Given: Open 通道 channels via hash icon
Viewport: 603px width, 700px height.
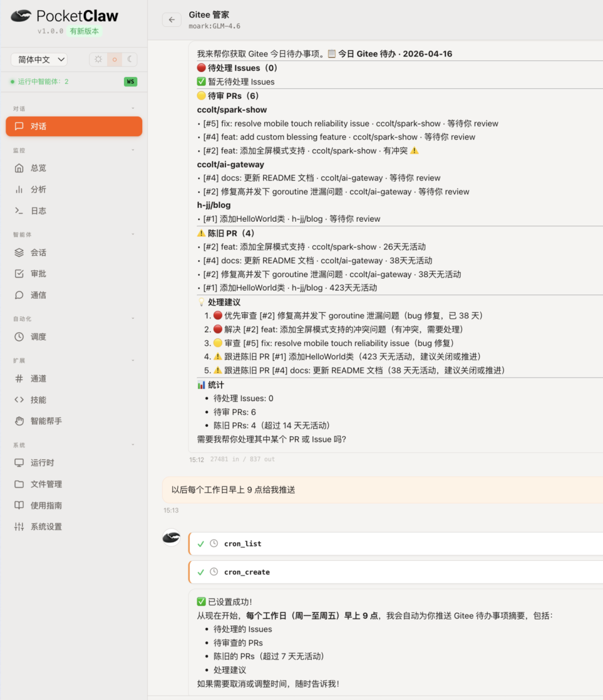Looking at the screenshot, I should [x=19, y=379].
